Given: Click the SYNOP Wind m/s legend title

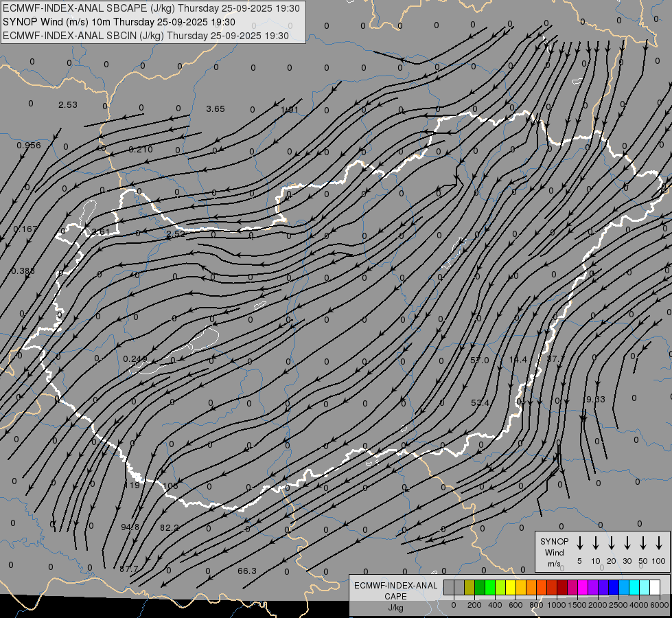Looking at the screenshot, I should 554,552.
